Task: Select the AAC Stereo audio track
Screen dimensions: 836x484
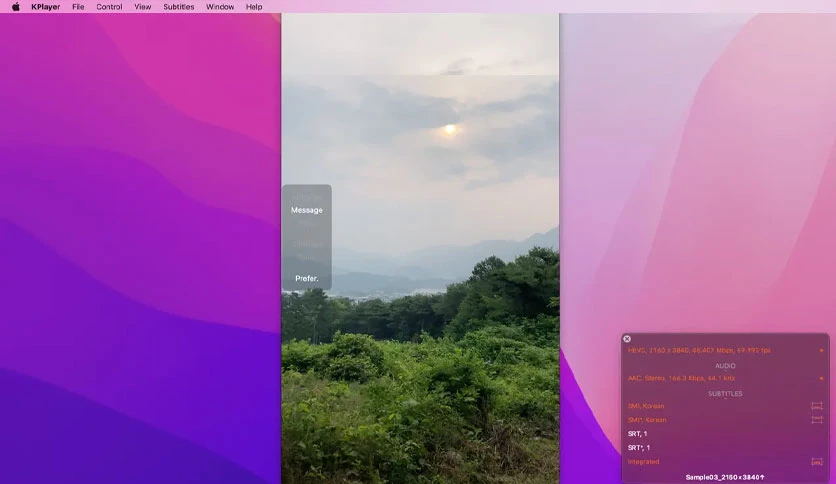Action: tap(681, 378)
